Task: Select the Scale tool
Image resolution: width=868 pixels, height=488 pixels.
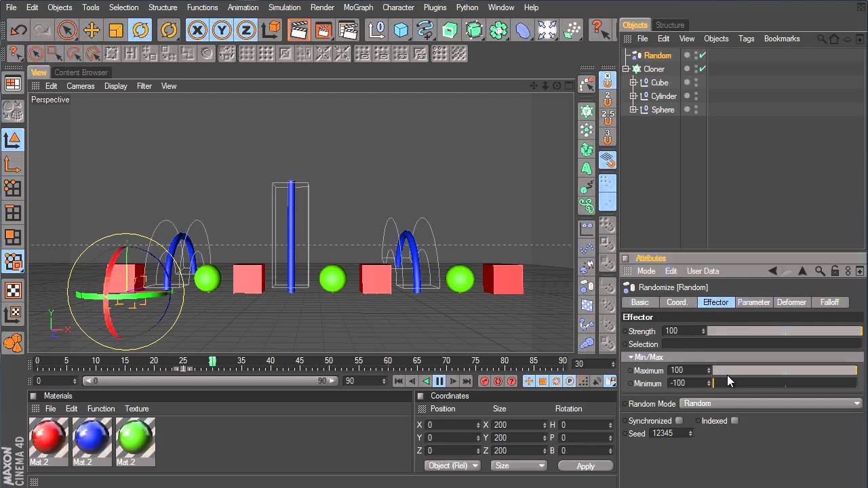Action: coord(116,30)
